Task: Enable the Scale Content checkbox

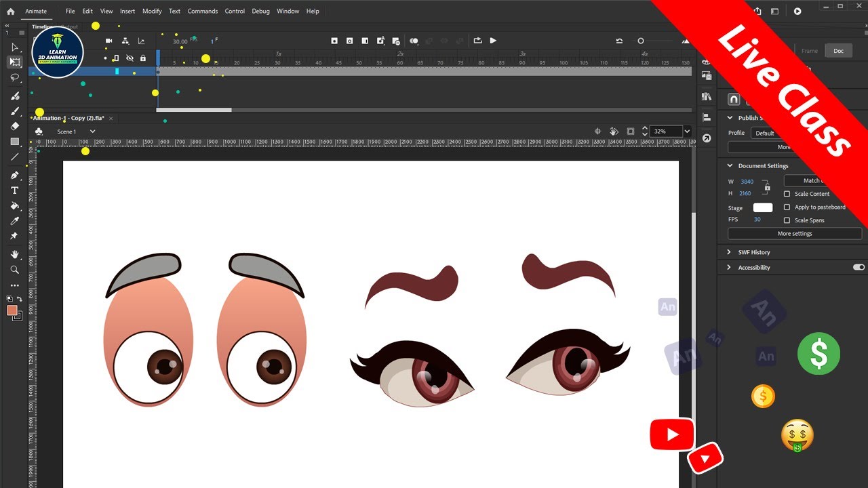Action: (x=787, y=194)
